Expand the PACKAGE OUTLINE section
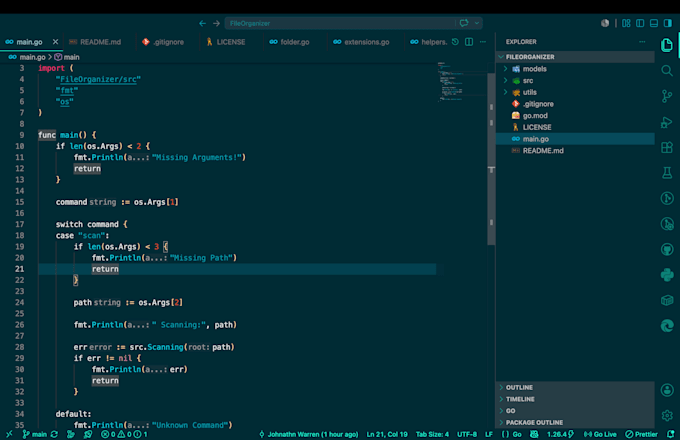Viewport: 680px width, 440px height. 575,422
